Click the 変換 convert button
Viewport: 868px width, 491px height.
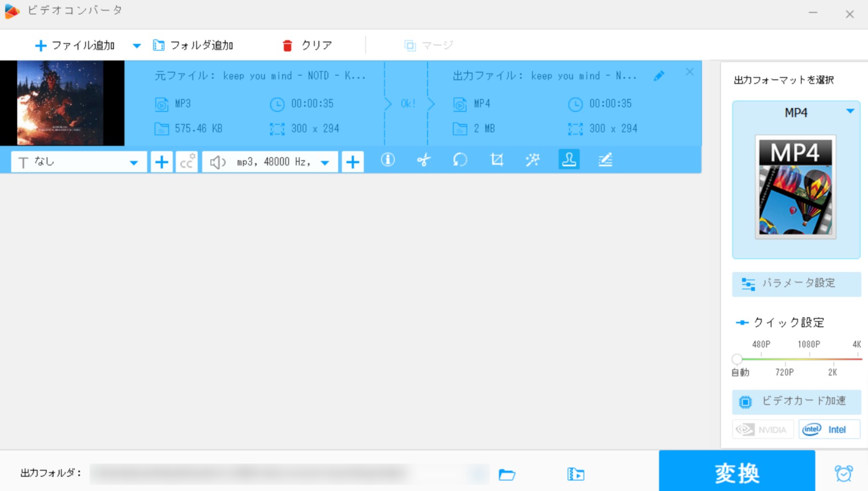coord(737,471)
